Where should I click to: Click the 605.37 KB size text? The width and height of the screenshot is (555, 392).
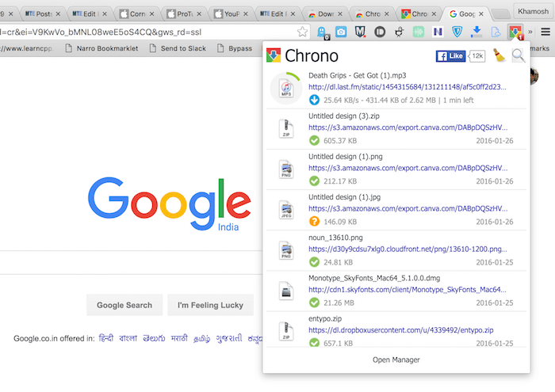click(x=340, y=141)
